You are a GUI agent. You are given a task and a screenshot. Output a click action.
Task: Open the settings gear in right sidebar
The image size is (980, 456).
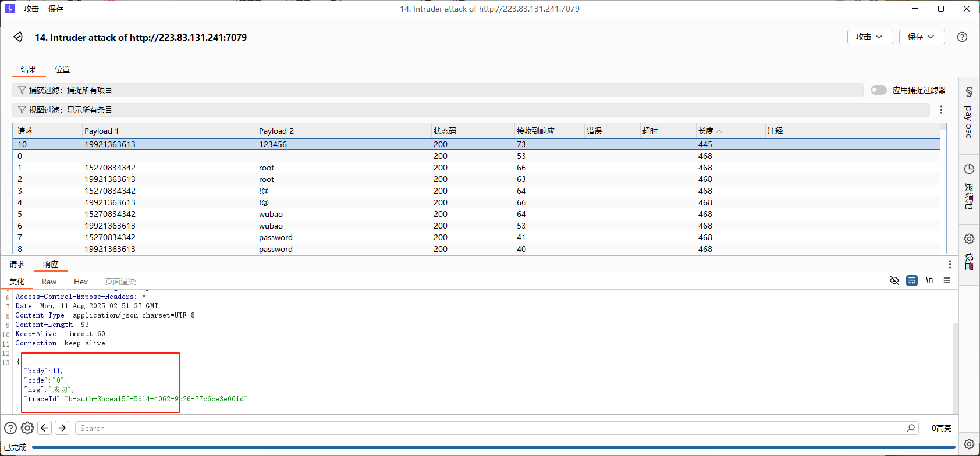[x=969, y=238]
